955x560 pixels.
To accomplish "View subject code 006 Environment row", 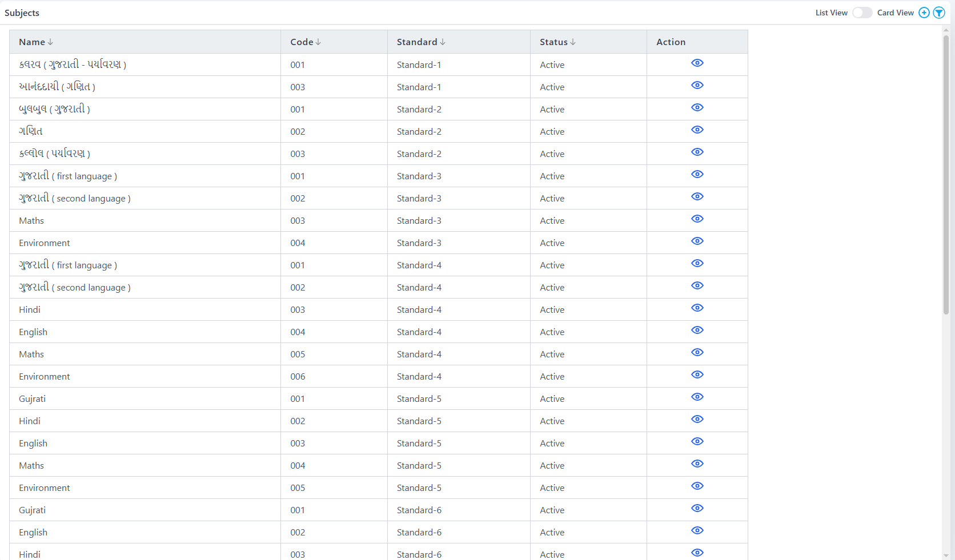I will 697,375.
